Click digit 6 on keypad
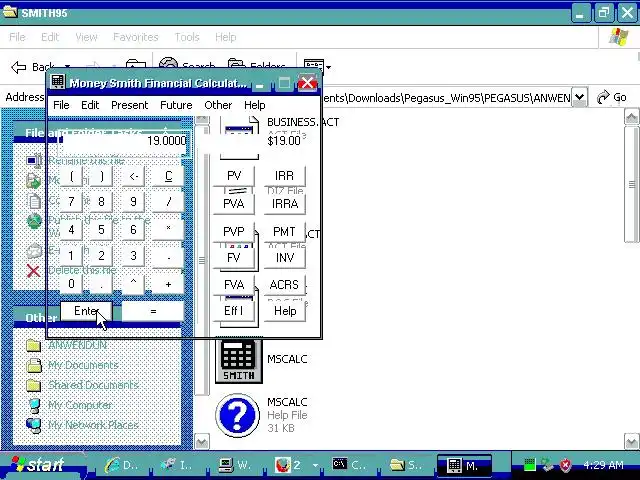 coord(133,230)
